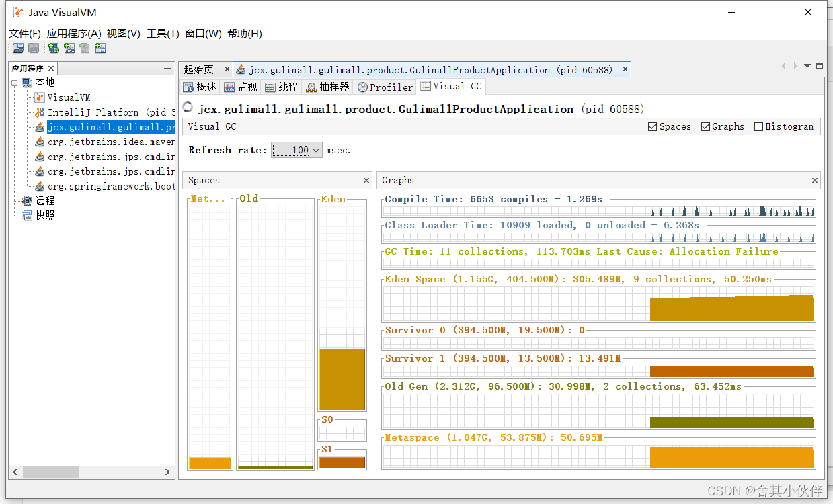The height and width of the screenshot is (504, 833).
Task: Click the greyed Save disk icon in toolbar
Action: 34,48
